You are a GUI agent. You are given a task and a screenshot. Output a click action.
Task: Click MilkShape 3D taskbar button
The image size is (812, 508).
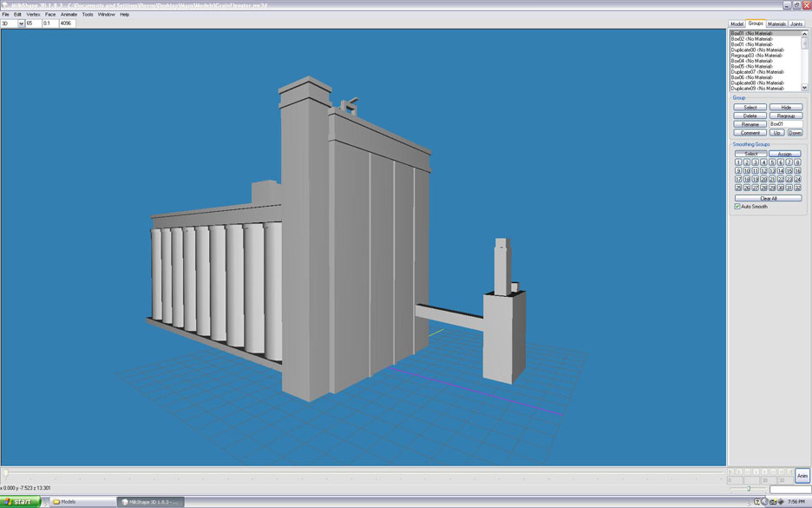tap(150, 502)
